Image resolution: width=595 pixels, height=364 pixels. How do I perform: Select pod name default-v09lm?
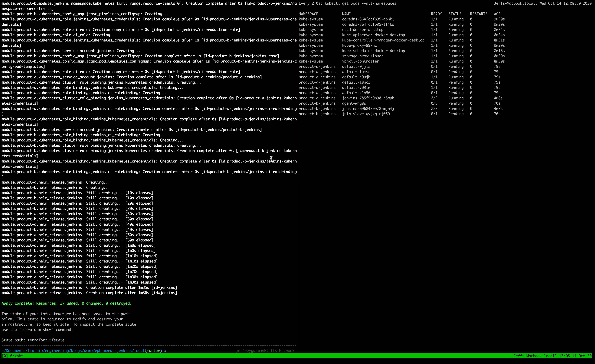pyautogui.click(x=356, y=88)
